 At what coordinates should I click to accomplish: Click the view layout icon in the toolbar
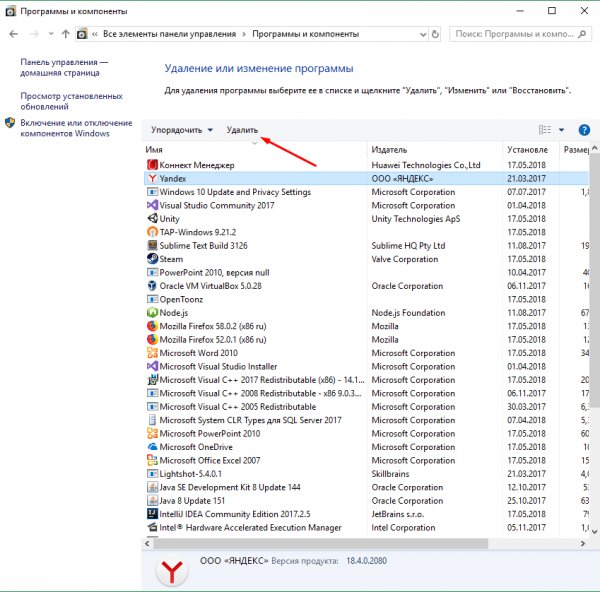pyautogui.click(x=545, y=130)
